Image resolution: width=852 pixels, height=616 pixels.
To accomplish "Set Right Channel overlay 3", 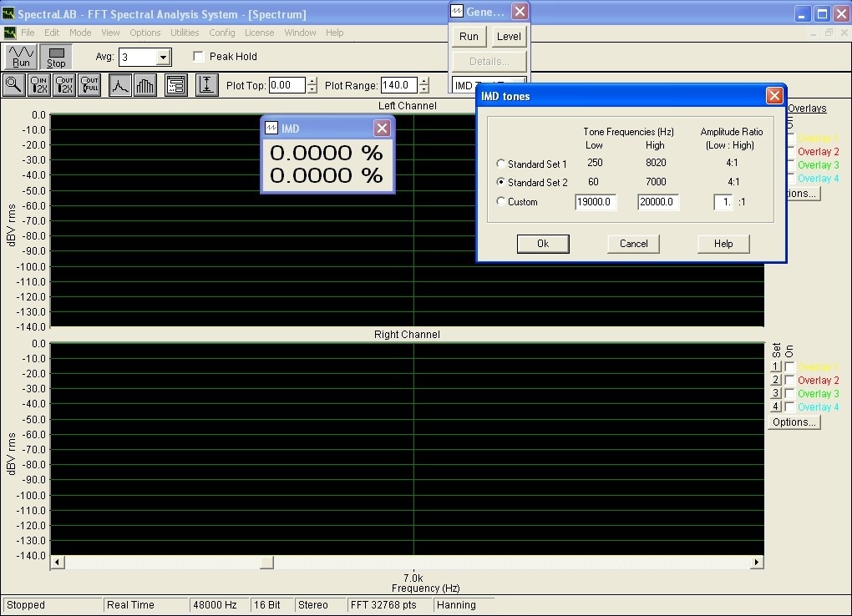I will tap(776, 394).
